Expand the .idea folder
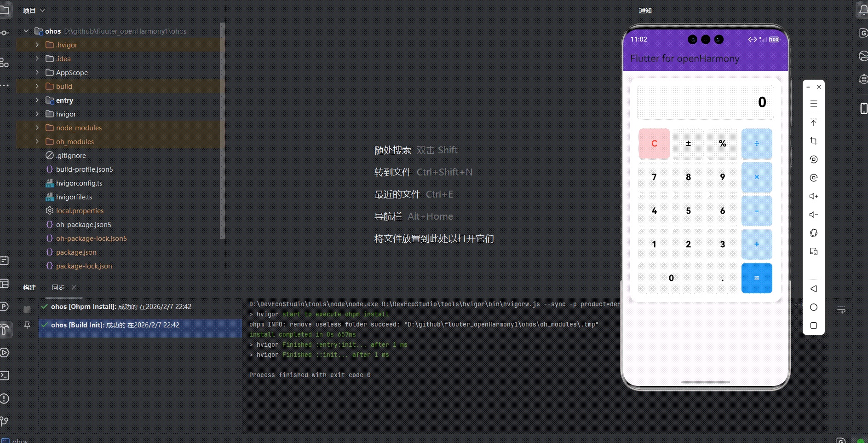This screenshot has width=868, height=443. pyautogui.click(x=37, y=58)
